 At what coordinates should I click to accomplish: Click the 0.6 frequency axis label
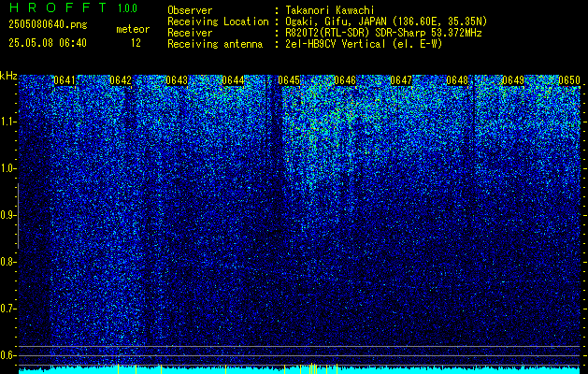(8, 355)
